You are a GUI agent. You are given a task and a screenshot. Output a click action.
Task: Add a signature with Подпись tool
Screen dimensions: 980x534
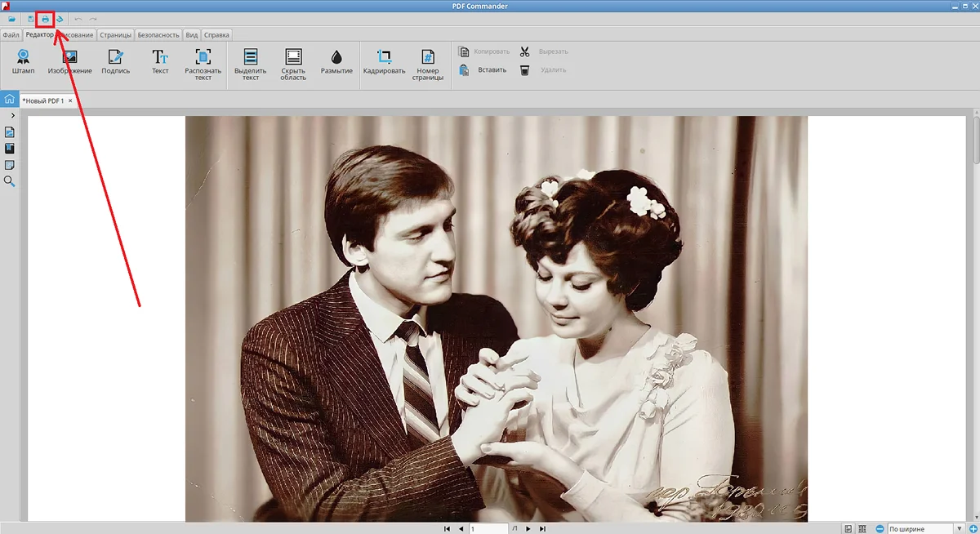click(x=115, y=62)
